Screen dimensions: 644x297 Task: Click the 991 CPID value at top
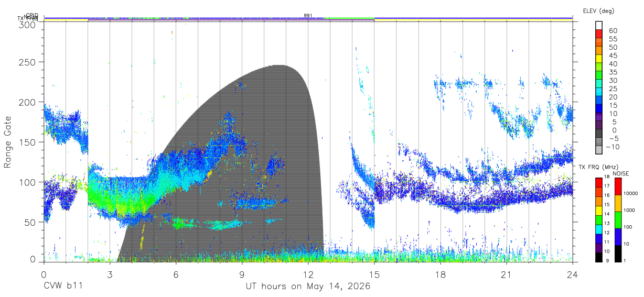(308, 16)
